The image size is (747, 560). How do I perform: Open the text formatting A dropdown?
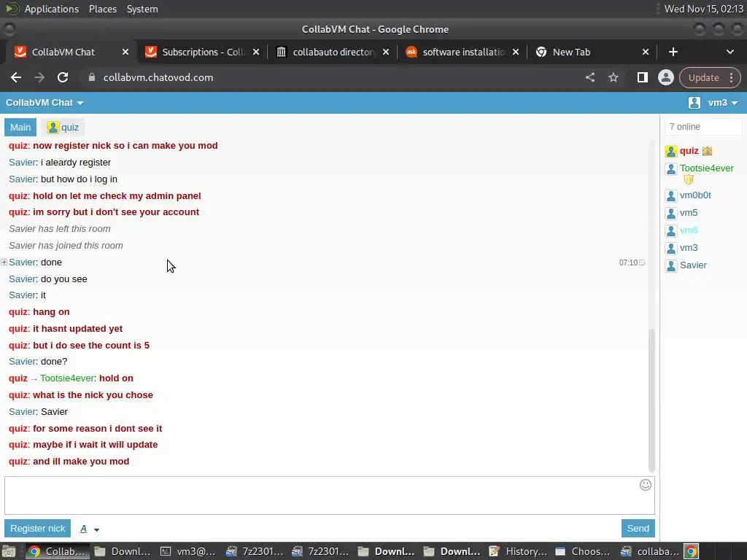89,529
